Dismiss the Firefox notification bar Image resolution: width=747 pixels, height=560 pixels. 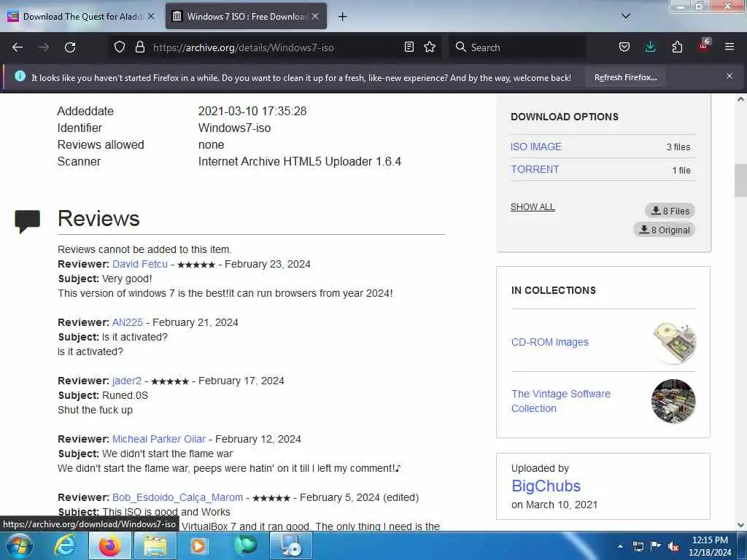click(x=729, y=76)
